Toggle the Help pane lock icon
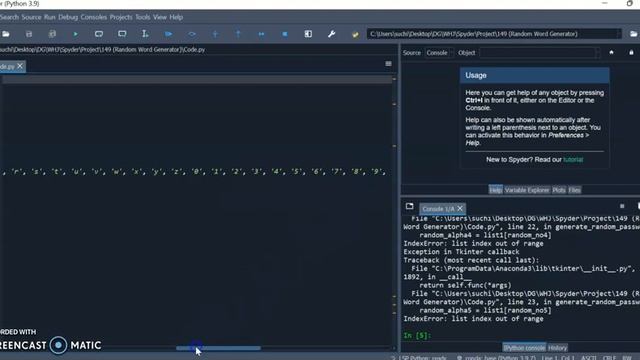Image resolution: width=640 pixels, height=360 pixels. [x=631, y=52]
